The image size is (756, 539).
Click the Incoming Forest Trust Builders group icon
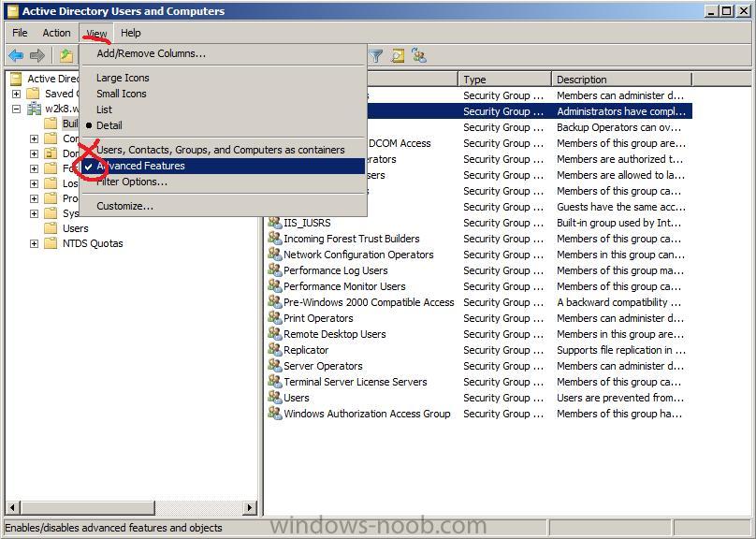point(275,239)
